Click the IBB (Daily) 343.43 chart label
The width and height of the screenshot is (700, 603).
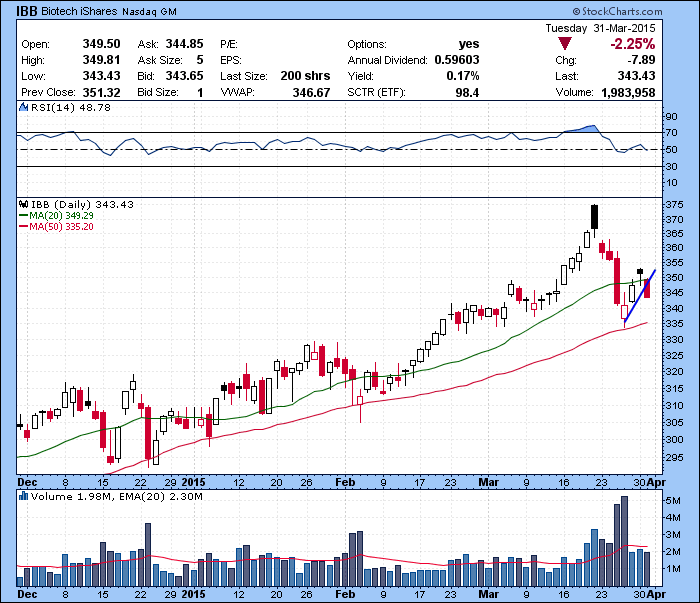tap(82, 204)
